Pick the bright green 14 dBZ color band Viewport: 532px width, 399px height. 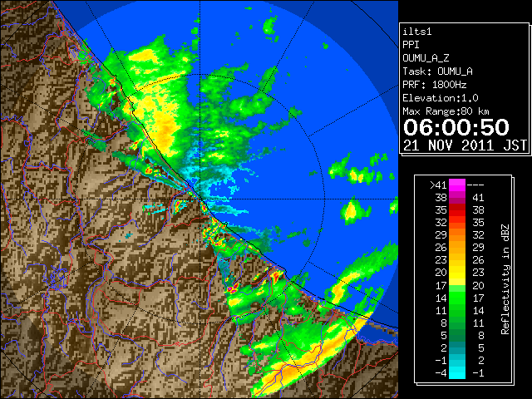coord(457,298)
